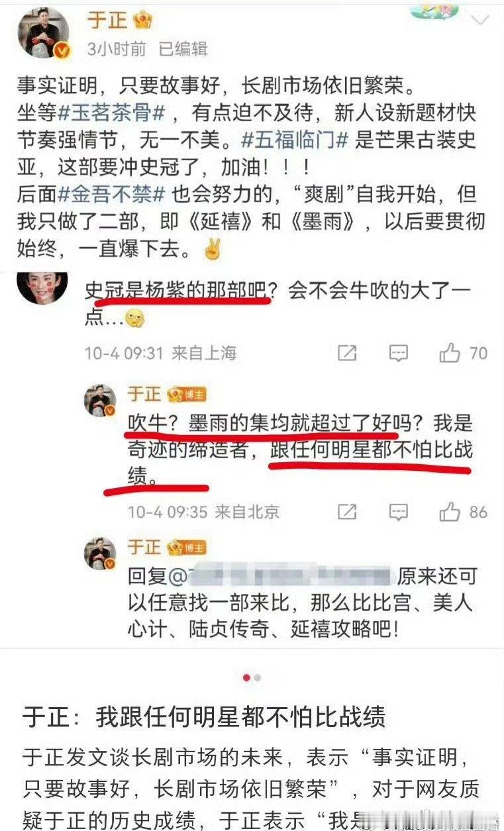Tap the 已编辑 edited label under username
The height and width of the screenshot is (831, 504).
tap(183, 48)
